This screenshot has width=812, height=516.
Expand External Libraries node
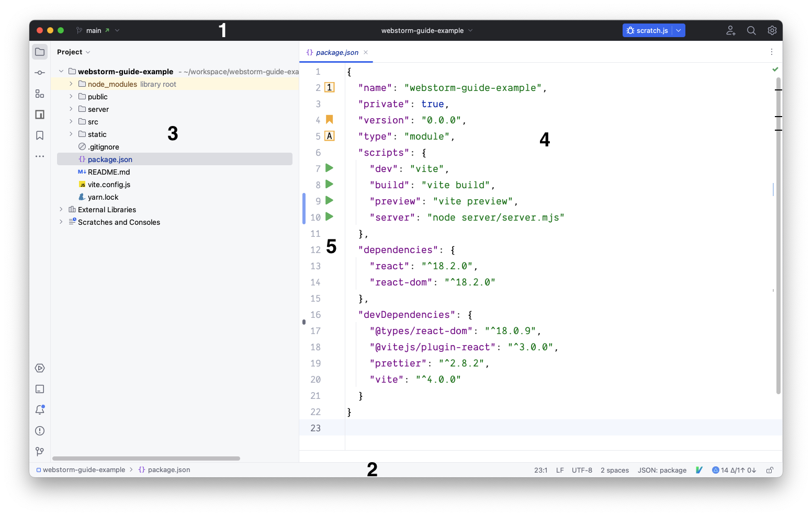[61, 209]
